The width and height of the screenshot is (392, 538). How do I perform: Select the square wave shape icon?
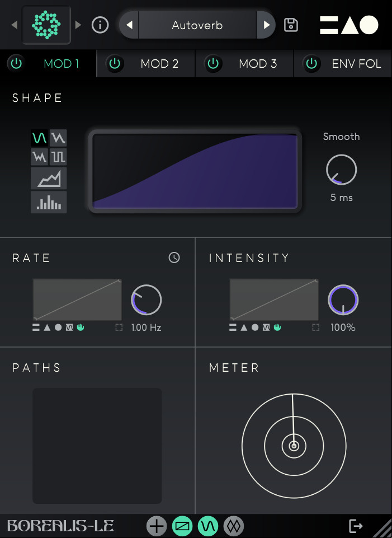pyautogui.click(x=58, y=157)
